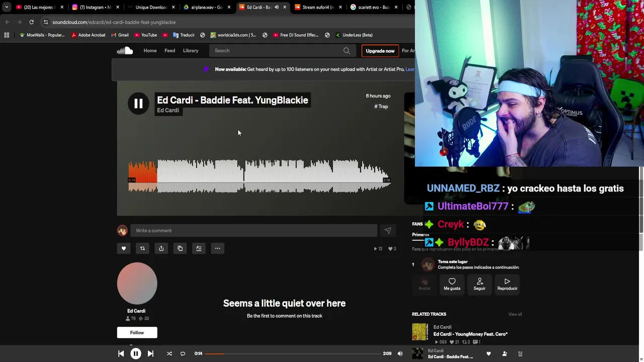Image resolution: width=644 pixels, height=362 pixels.
Task: Open Ed Cardi artist link under the title
Action: point(168,111)
